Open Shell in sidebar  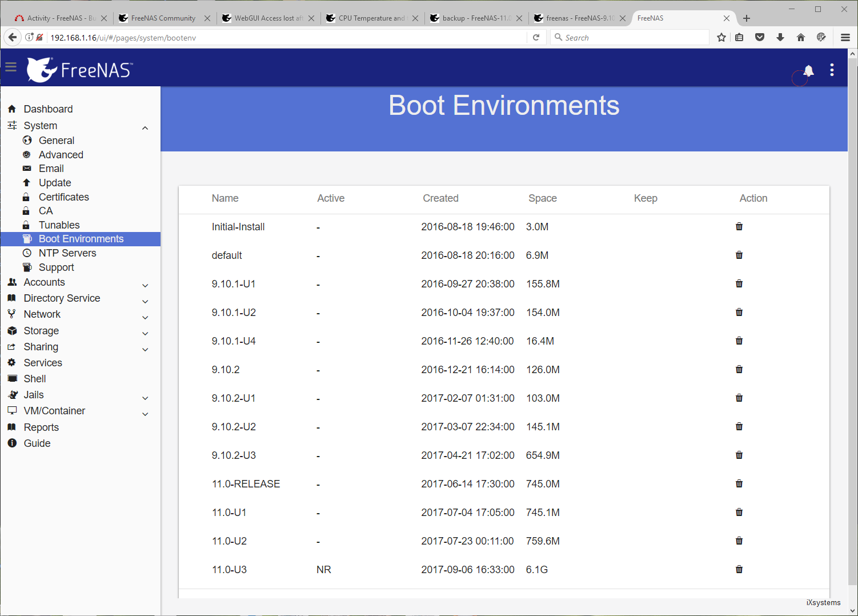click(35, 379)
